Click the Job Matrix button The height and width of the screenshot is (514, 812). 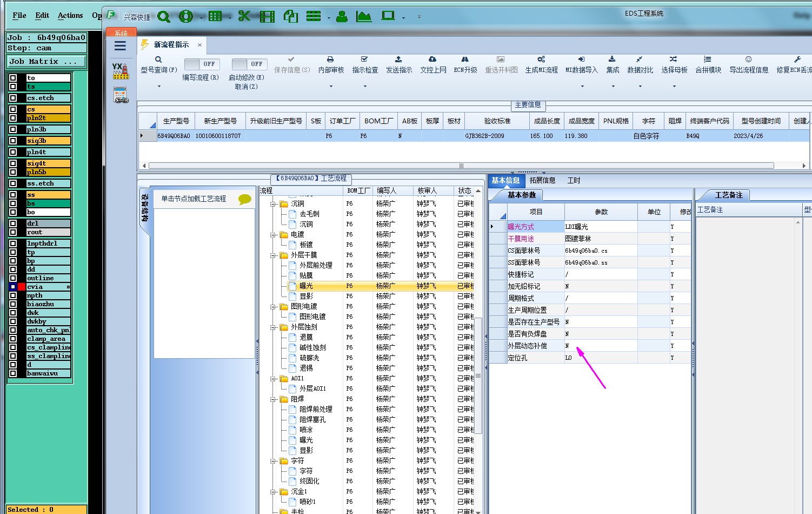point(46,62)
